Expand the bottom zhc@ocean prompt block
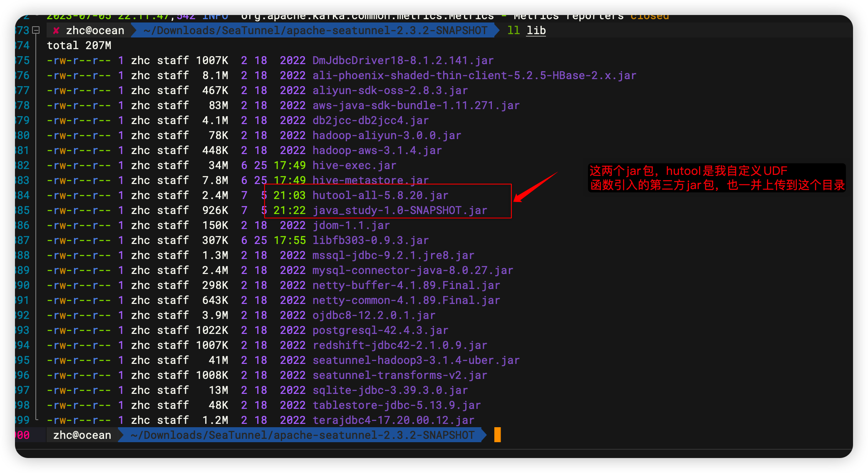Image resolution: width=868 pixels, height=473 pixels. (37, 435)
